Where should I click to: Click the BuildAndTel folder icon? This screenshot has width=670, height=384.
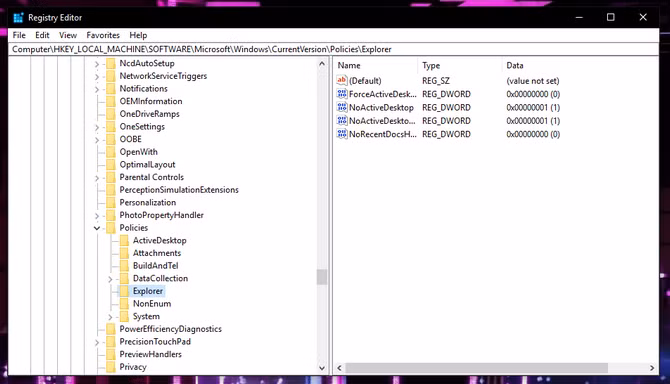124,266
